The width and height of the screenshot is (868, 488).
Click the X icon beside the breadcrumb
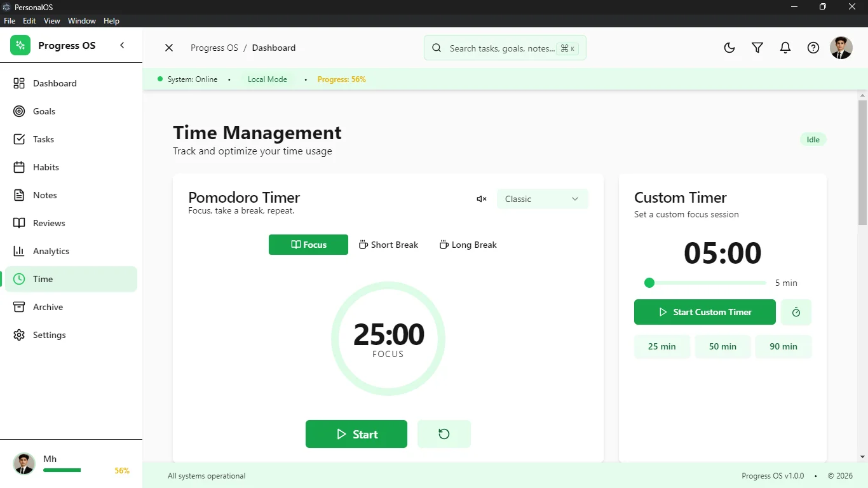169,48
